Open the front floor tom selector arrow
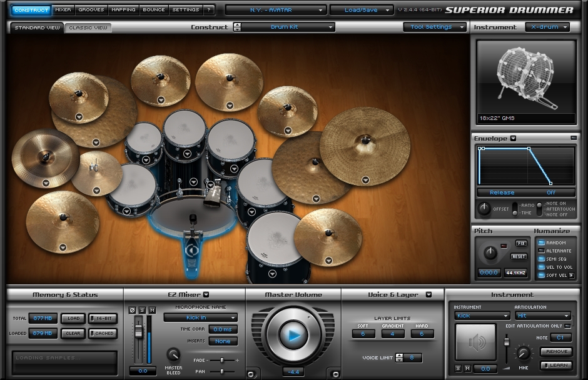The height and width of the screenshot is (380, 588). (x=272, y=274)
